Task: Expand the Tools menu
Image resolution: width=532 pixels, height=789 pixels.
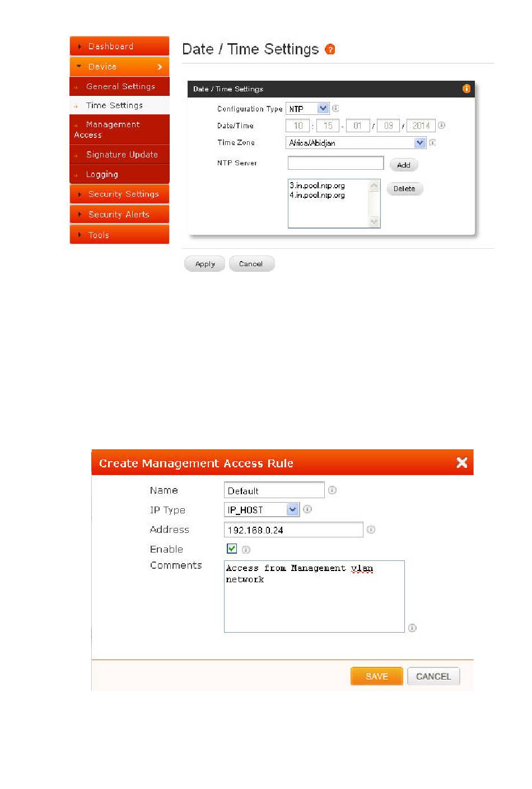Action: coord(119,235)
